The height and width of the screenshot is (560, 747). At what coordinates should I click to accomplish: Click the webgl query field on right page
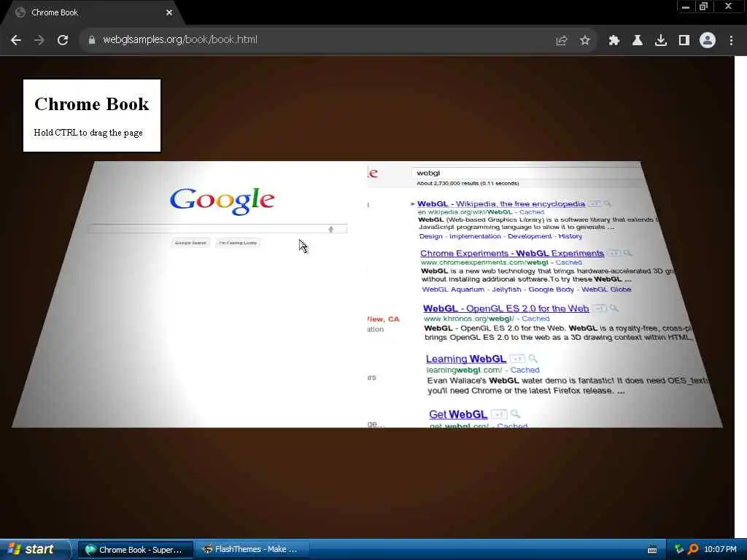pyautogui.click(x=527, y=173)
